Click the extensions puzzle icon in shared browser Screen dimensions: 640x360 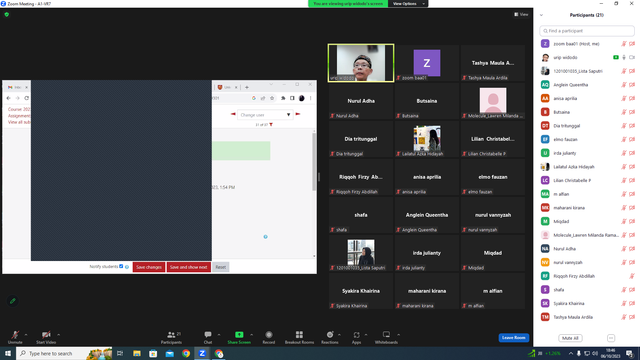283,98
